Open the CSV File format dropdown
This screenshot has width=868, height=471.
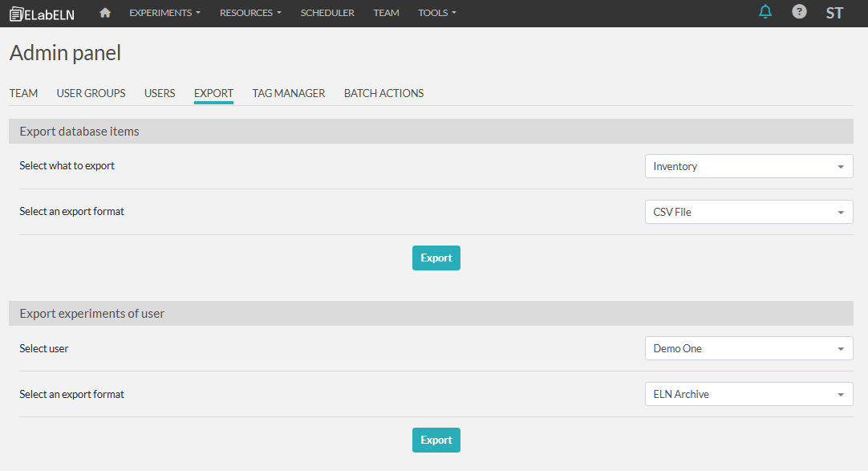(748, 212)
